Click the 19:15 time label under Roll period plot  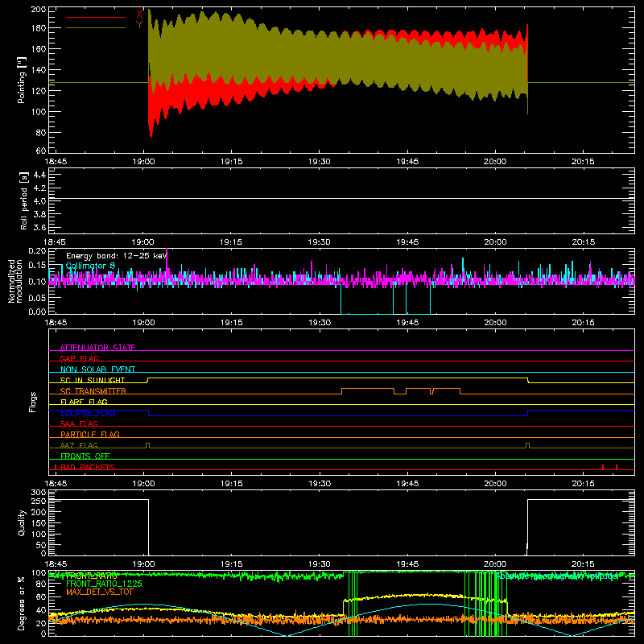point(231,242)
